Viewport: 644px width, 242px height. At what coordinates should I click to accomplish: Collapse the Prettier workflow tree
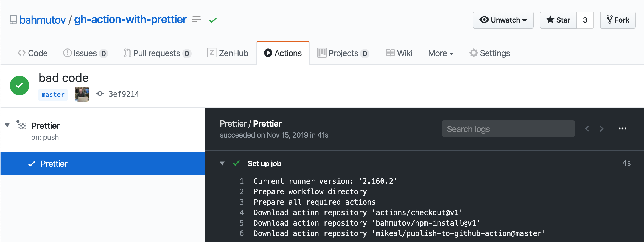click(7, 125)
